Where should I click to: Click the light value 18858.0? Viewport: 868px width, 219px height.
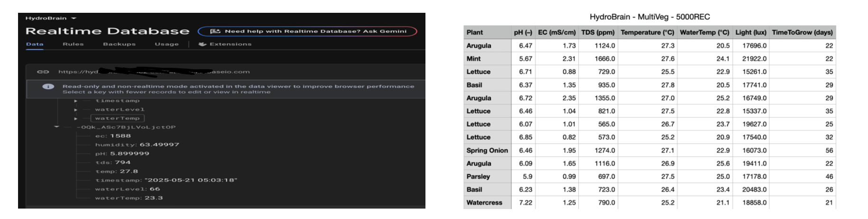tap(755, 202)
